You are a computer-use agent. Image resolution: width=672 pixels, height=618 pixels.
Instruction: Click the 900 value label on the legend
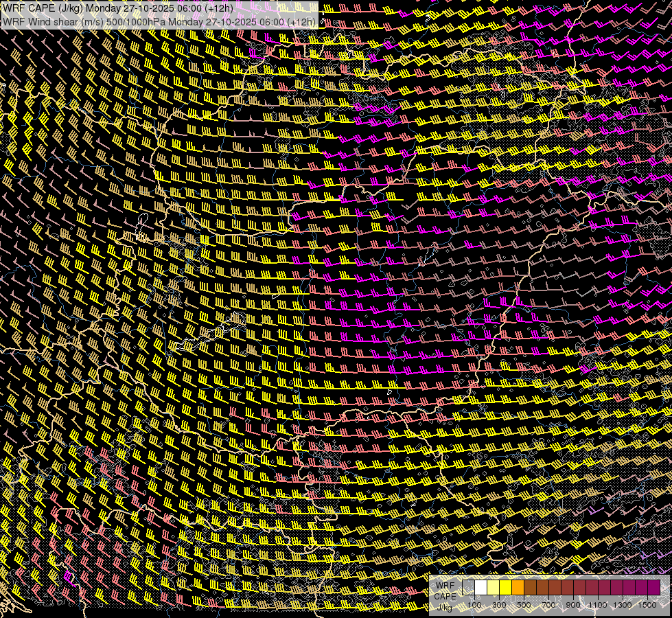(573, 605)
